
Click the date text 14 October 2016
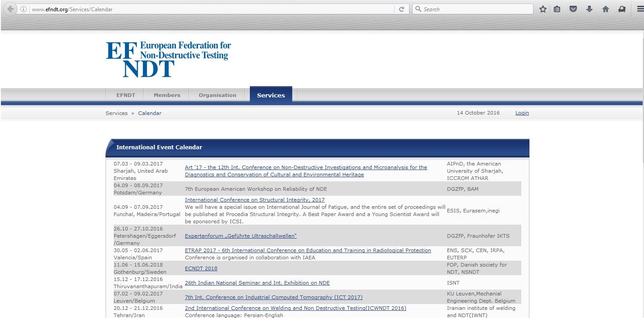[478, 113]
